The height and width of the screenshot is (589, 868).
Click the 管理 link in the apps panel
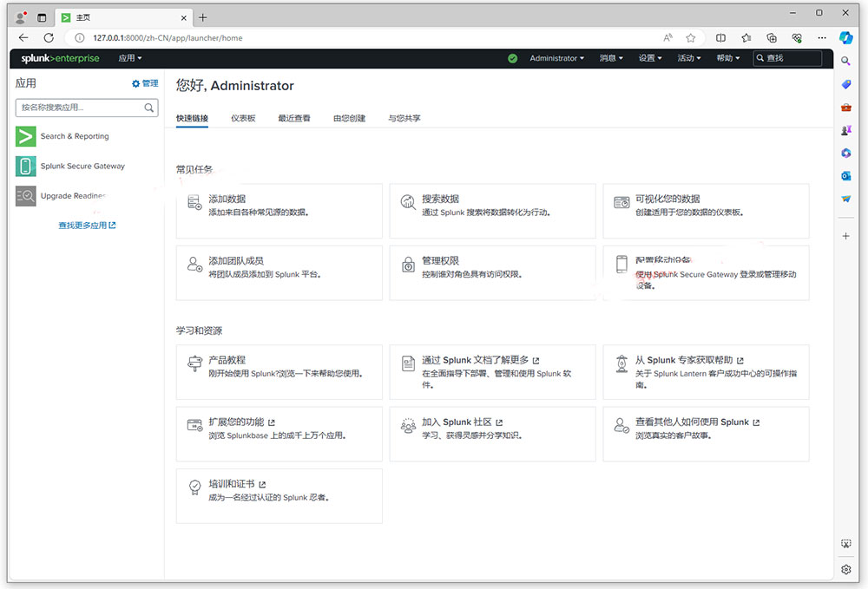150,83
